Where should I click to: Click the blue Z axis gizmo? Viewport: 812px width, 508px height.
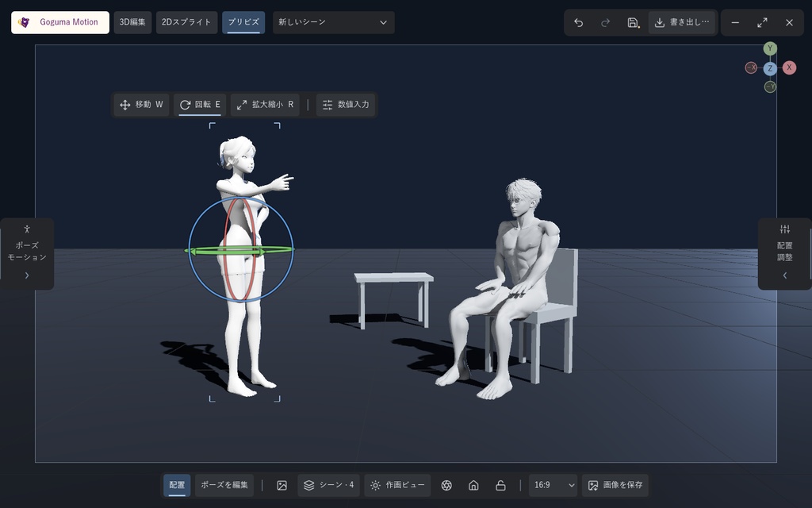coord(770,68)
